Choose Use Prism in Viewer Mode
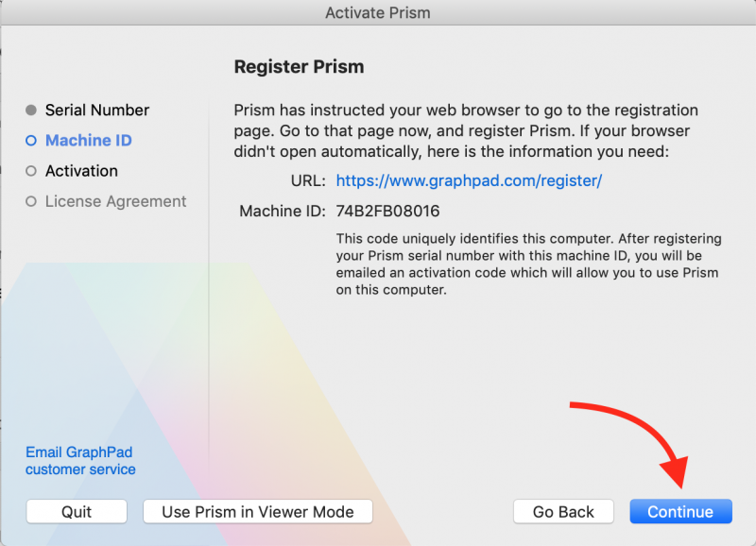 pyautogui.click(x=257, y=511)
